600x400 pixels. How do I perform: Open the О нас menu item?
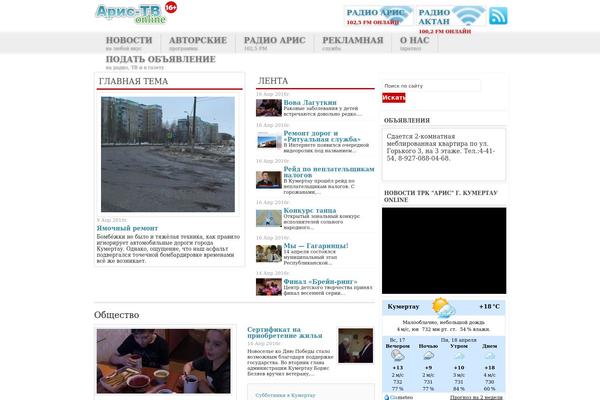pyautogui.click(x=414, y=43)
